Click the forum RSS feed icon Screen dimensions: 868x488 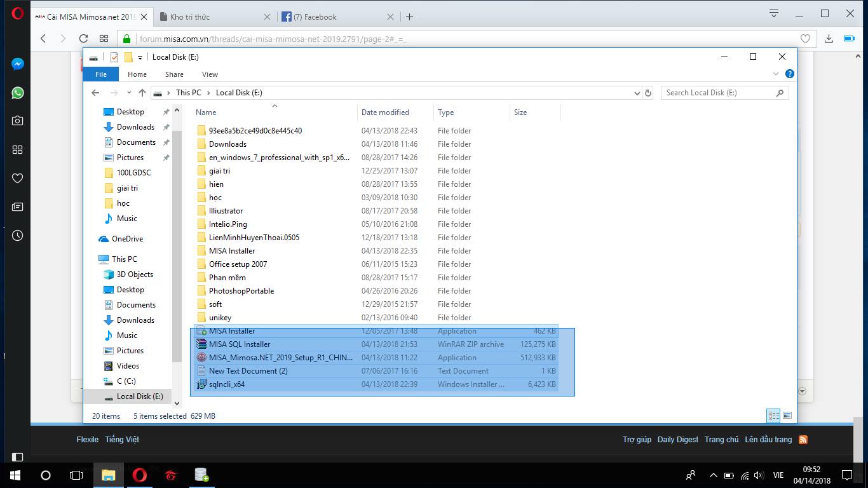[803, 440]
